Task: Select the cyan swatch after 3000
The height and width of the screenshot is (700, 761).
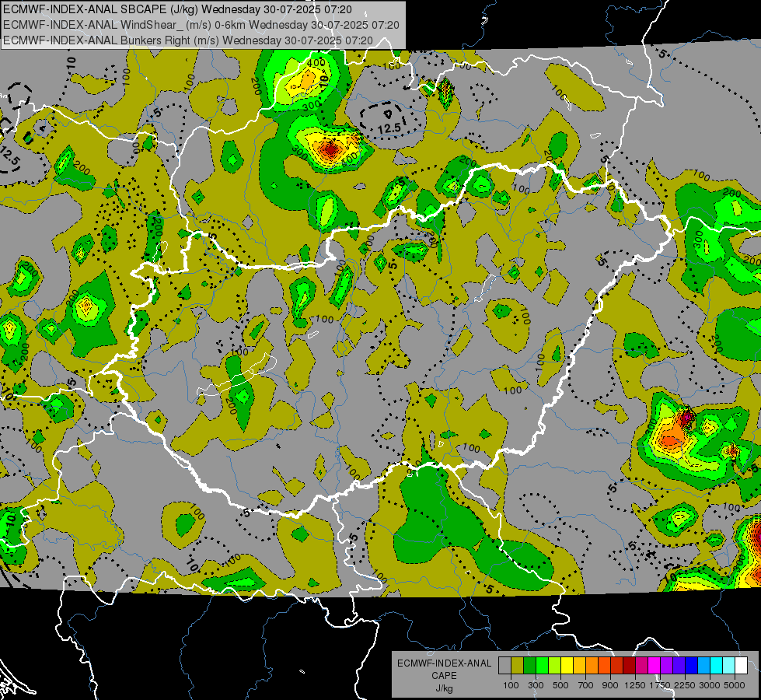Action: click(717, 666)
